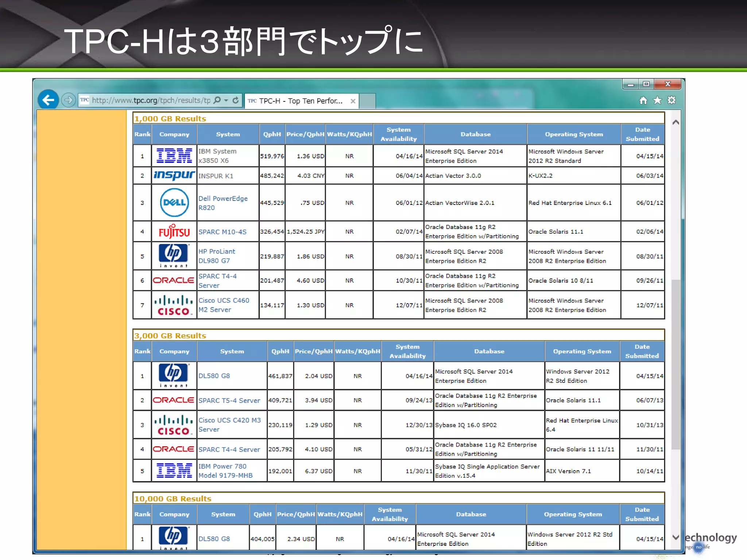Click HP logo in 10,000 GB rank 1
The image size is (747, 560).
point(174,538)
